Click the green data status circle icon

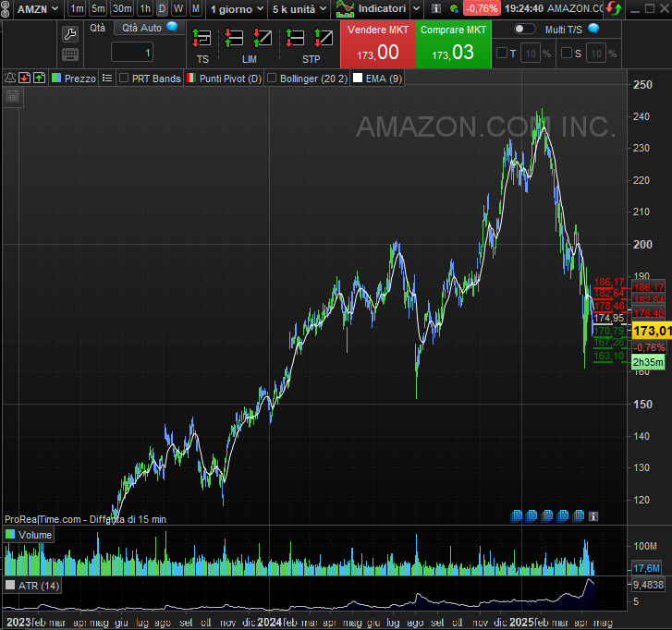tap(454, 8)
